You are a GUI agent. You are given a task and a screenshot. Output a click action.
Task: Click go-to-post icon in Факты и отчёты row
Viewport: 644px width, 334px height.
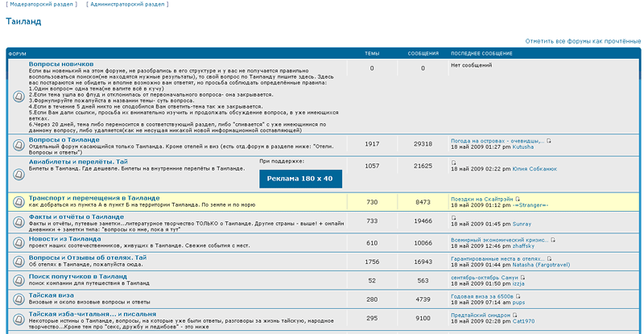point(453,218)
